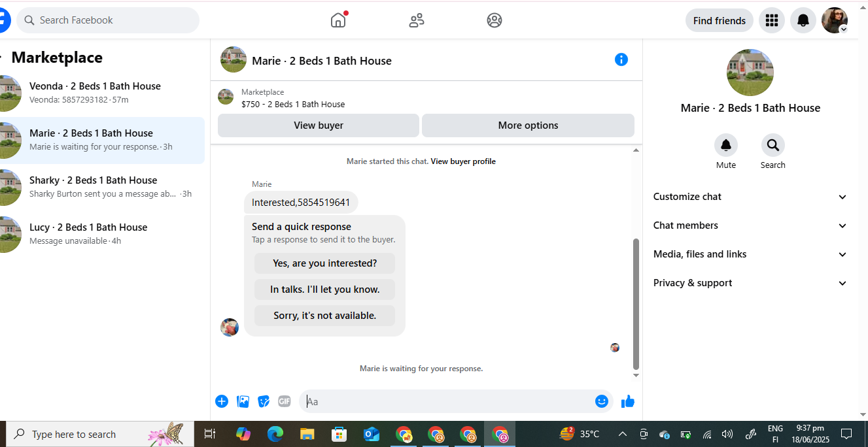Click Find friends button
The height and width of the screenshot is (447, 868).
pyautogui.click(x=720, y=20)
